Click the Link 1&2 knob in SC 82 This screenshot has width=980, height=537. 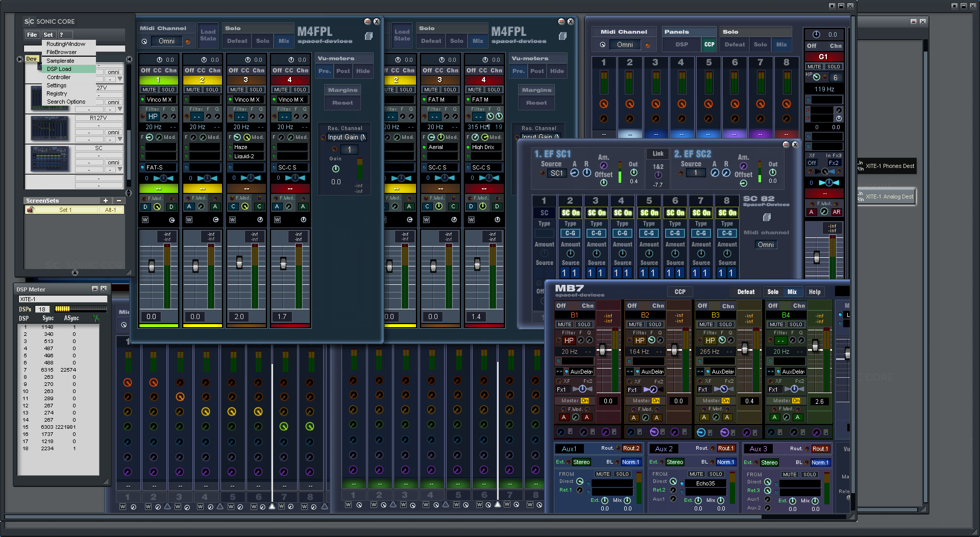(x=658, y=176)
